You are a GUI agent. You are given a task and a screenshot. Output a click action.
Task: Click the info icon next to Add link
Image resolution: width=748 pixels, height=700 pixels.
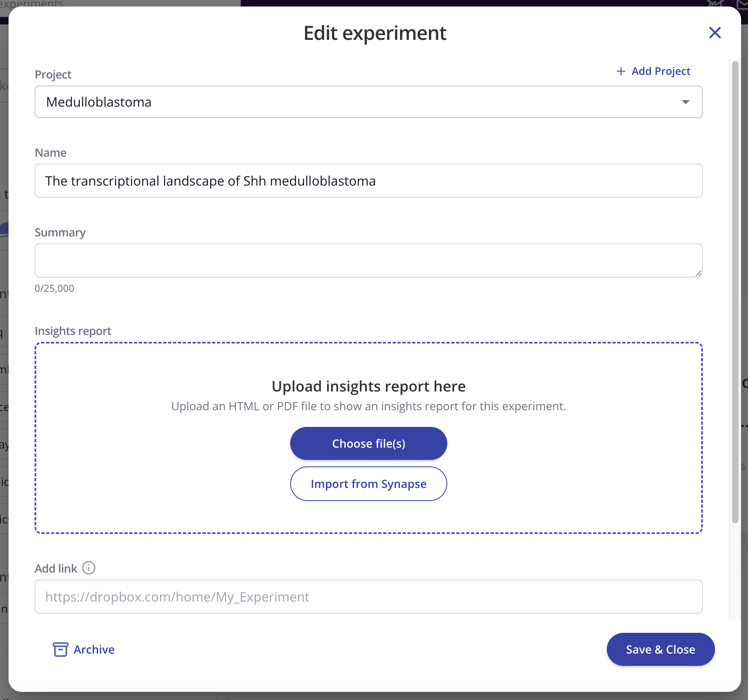click(x=89, y=568)
